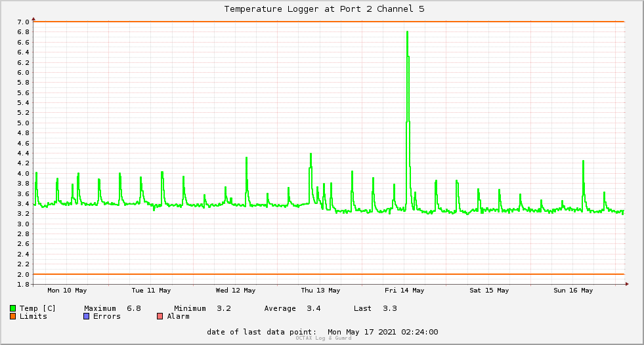Click the 'Tue 11 May' x-axis label

151,291
